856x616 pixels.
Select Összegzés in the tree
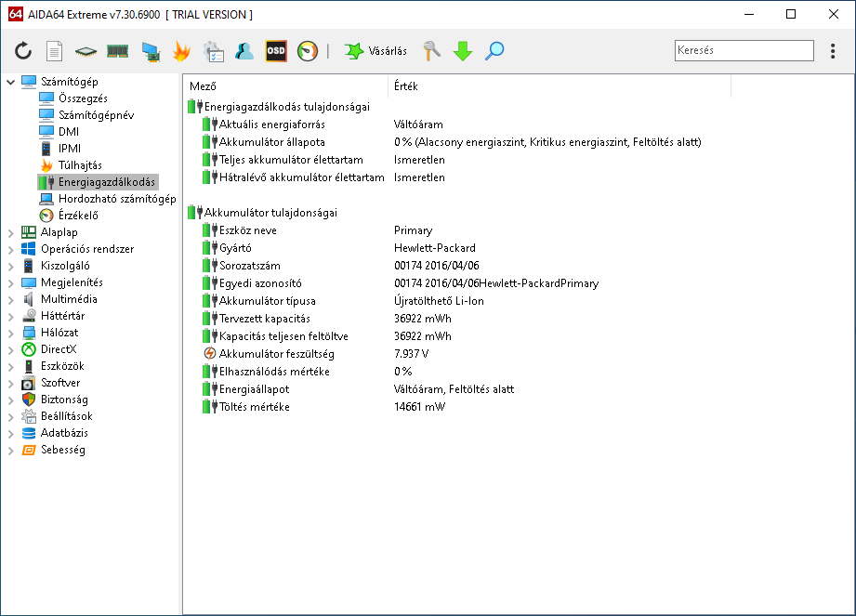point(83,98)
